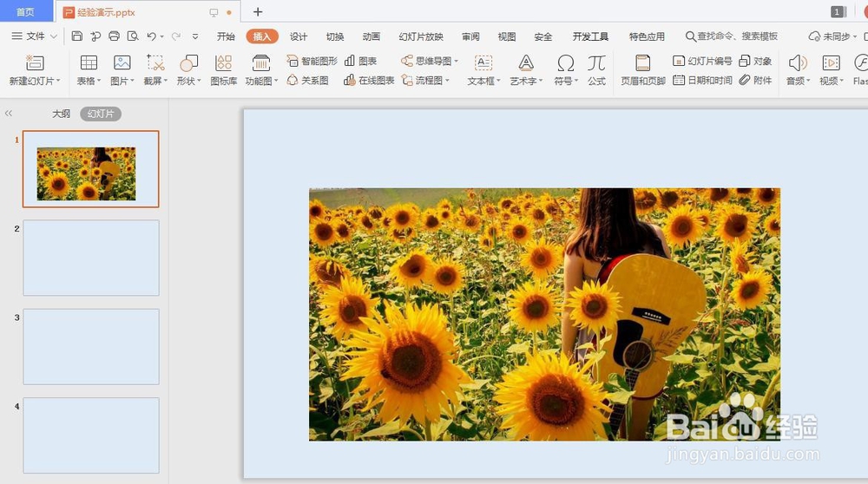This screenshot has width=868, height=484.
Task: Switch the panel to Slides (幻灯片) view
Action: click(x=100, y=114)
